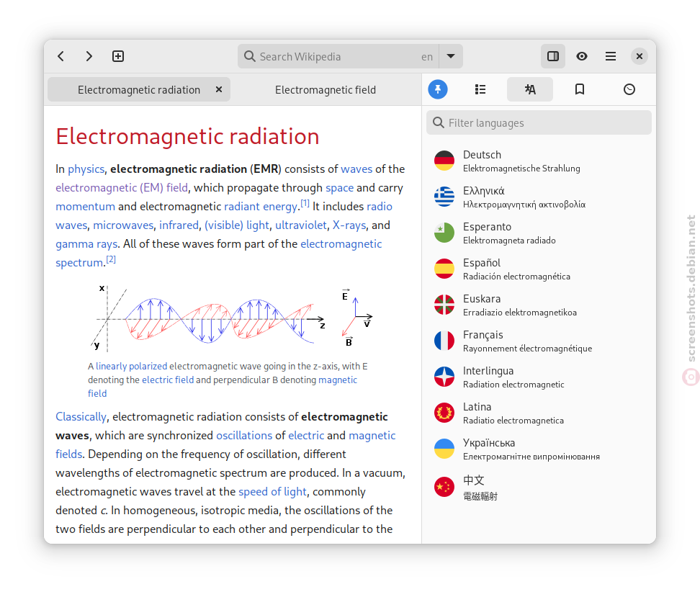Toggle the sidebar panel
This screenshot has height=592, width=700.
(x=553, y=56)
